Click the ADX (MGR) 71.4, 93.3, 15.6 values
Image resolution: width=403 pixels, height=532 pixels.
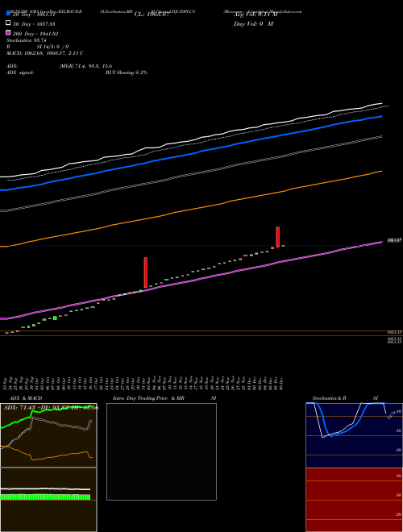pyautogui.click(x=85, y=66)
